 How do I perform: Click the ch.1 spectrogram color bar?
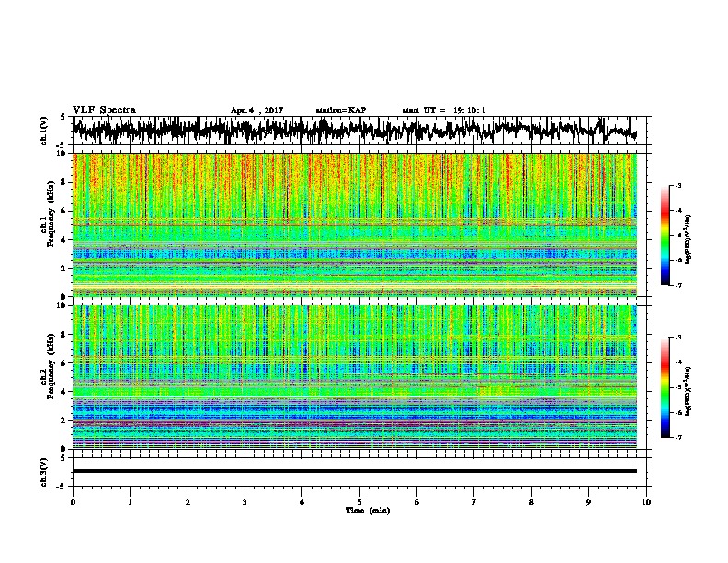point(665,236)
